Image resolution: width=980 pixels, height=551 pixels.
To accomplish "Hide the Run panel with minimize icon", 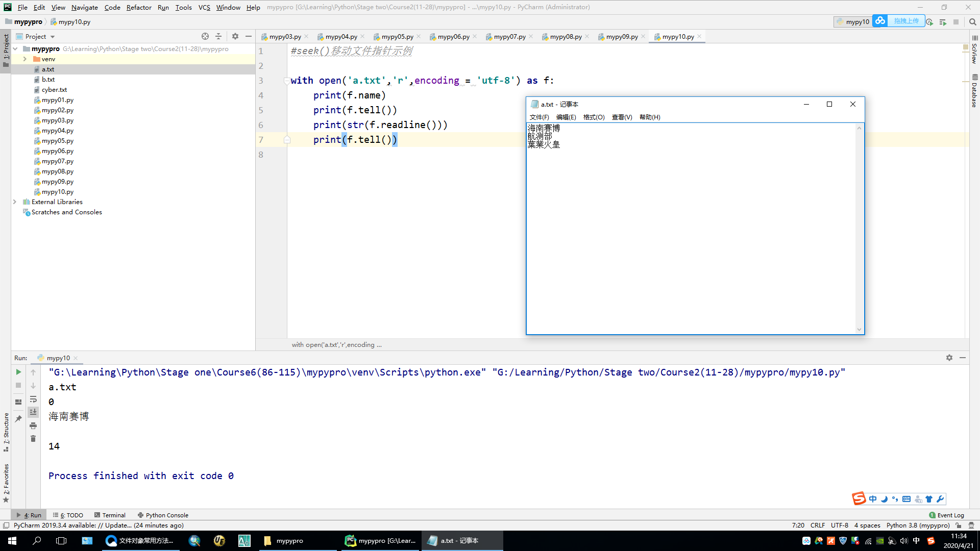I will (963, 358).
